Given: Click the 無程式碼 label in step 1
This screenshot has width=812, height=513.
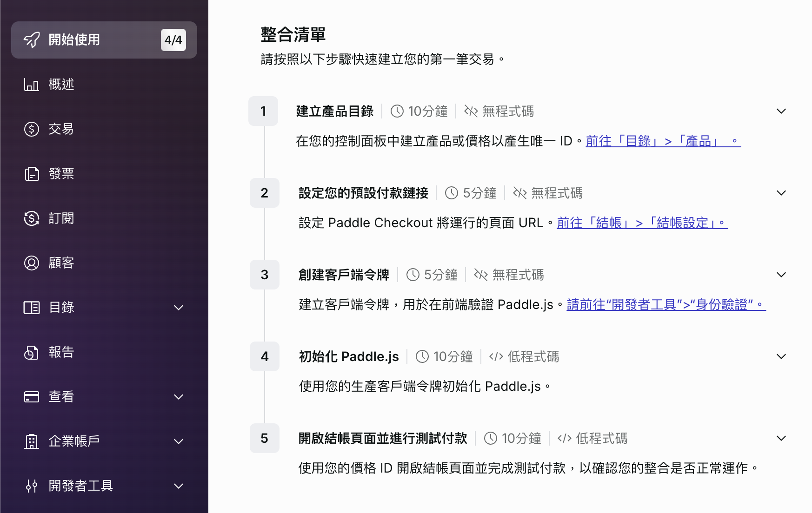Looking at the screenshot, I should point(508,111).
